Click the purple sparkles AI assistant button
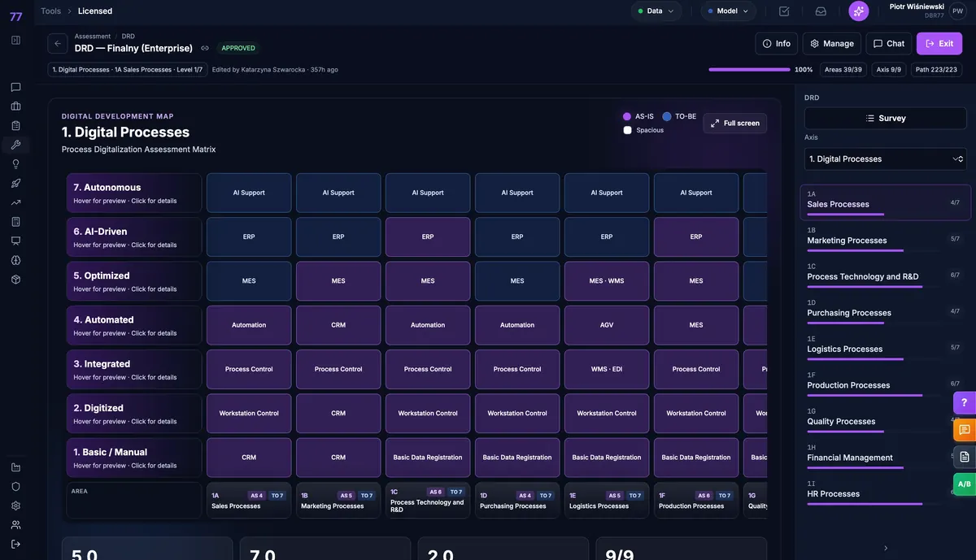Screen dimensions: 976x560 coord(859,11)
